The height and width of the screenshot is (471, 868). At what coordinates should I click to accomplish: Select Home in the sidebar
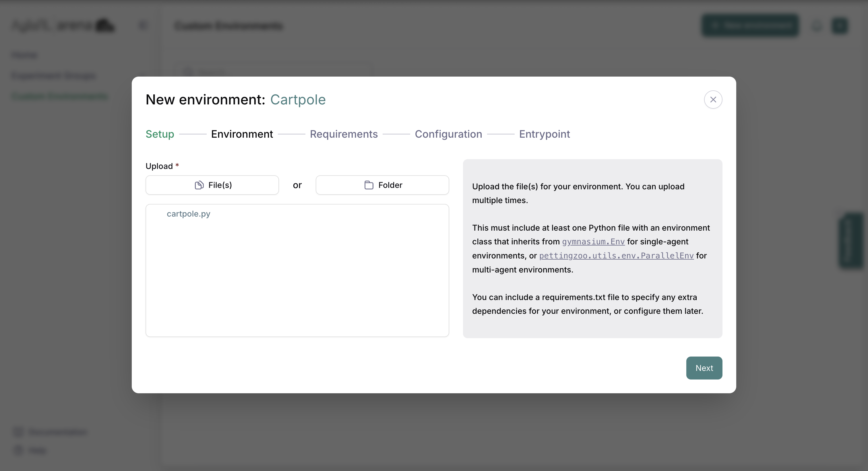pyautogui.click(x=25, y=55)
